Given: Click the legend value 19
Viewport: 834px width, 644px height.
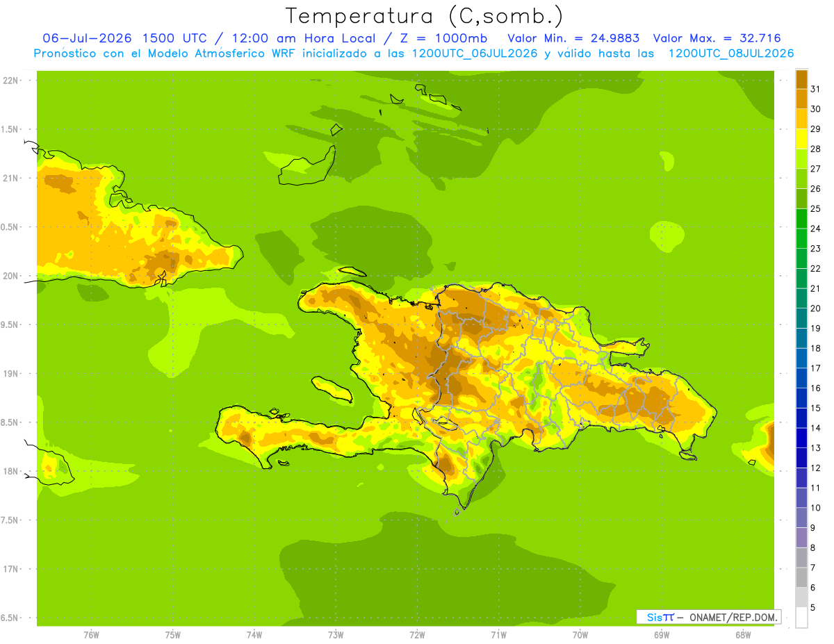Looking at the screenshot, I should point(815,328).
